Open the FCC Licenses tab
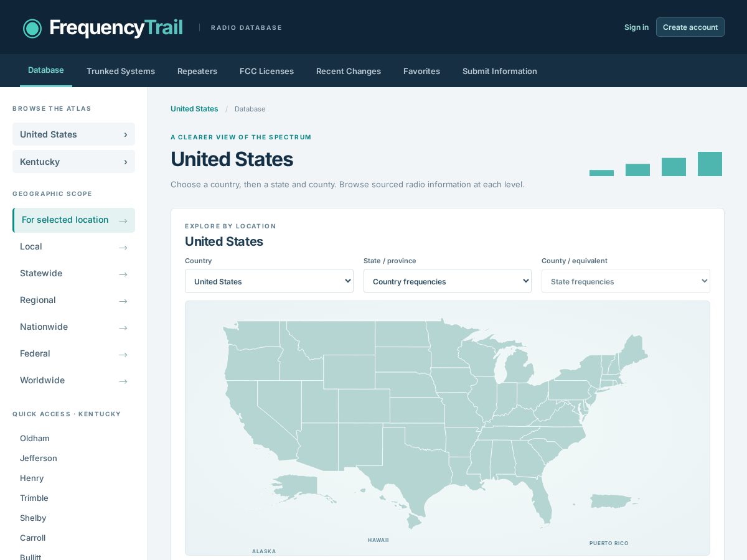747x560 pixels. click(x=266, y=71)
